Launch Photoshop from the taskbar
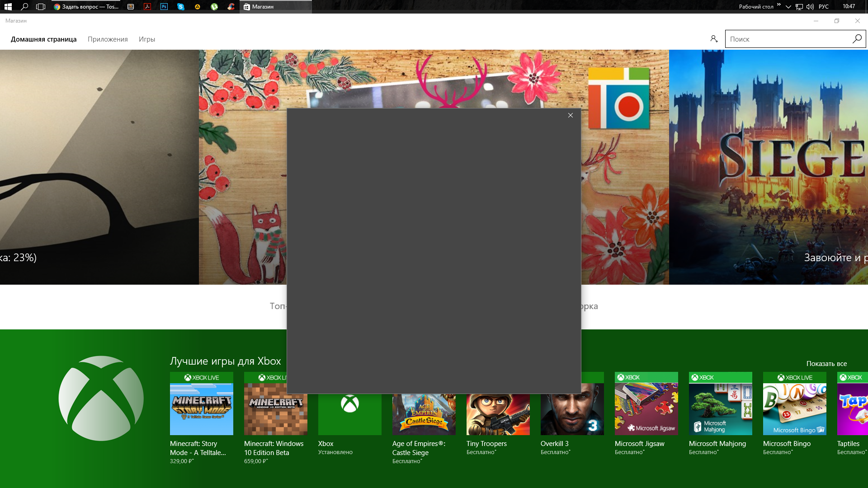The height and width of the screenshot is (488, 868). [164, 7]
